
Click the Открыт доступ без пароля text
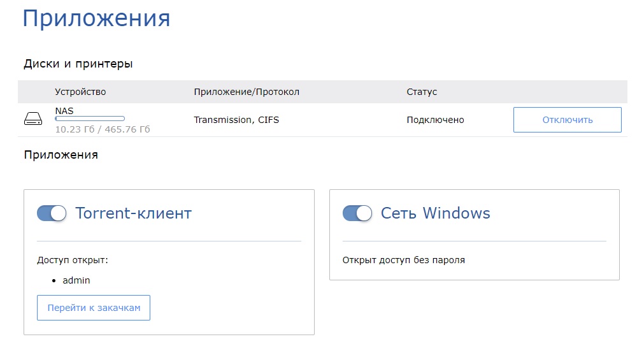tap(404, 260)
